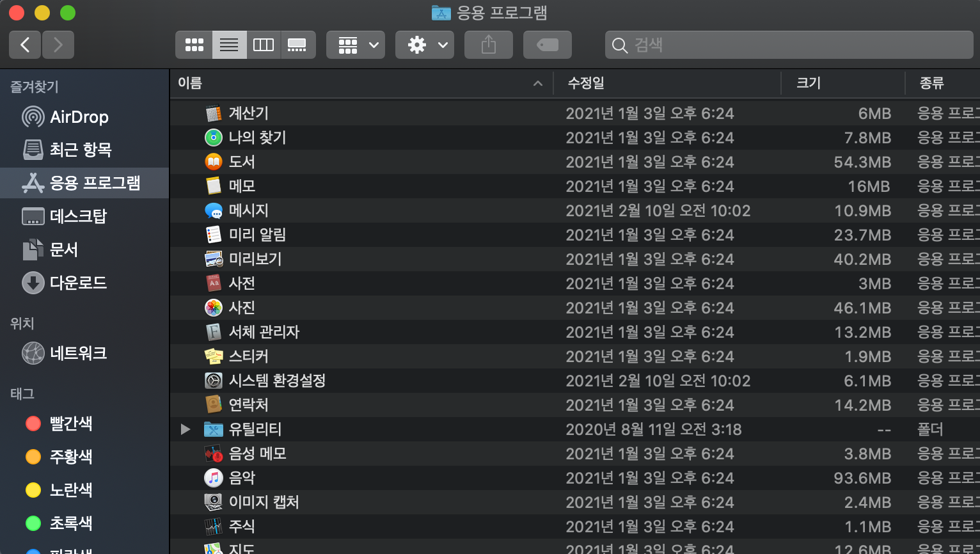
Task: Expand the 유틸리티 folder
Action: coord(185,429)
